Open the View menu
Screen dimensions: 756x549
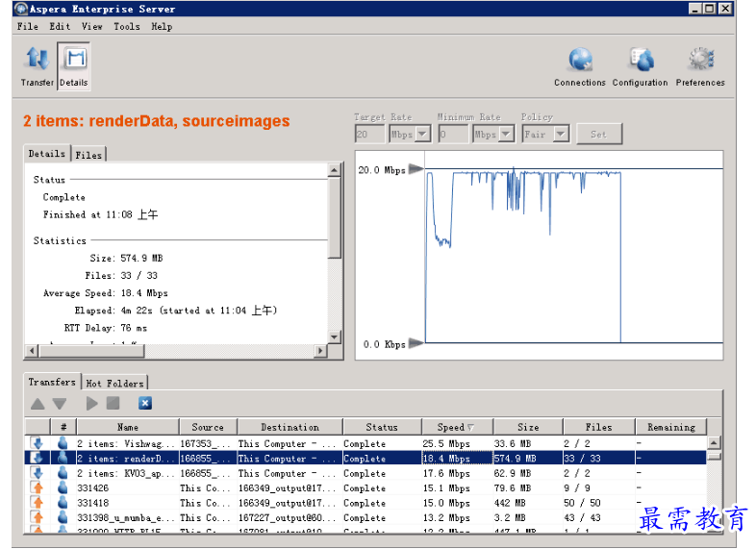tap(91, 27)
